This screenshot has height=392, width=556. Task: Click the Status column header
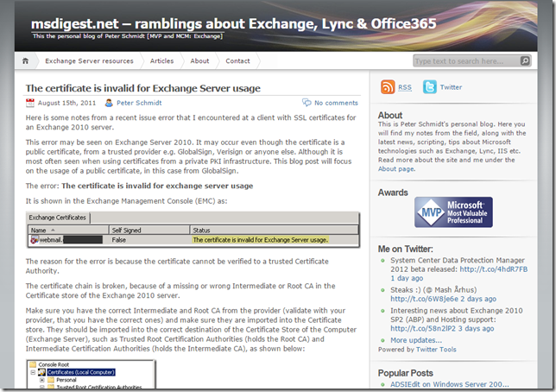(x=274, y=230)
